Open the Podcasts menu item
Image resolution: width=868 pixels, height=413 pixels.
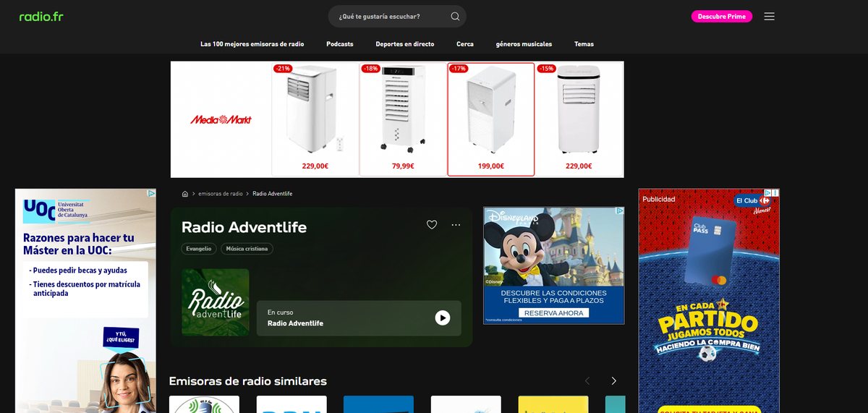click(340, 44)
